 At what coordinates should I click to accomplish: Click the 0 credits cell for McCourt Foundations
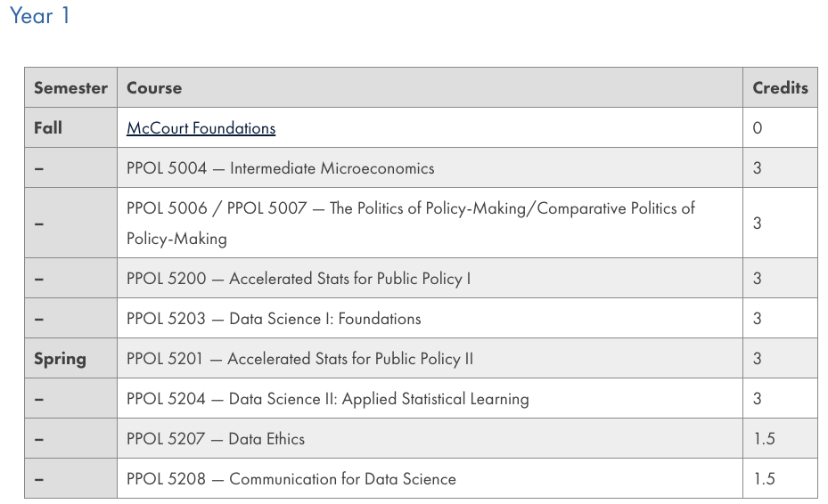tap(780, 127)
